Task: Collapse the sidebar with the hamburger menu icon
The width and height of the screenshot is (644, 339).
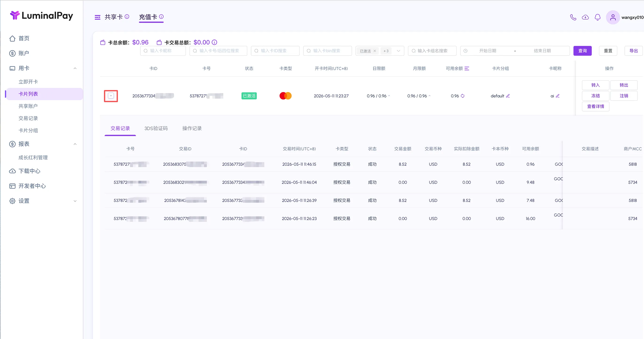Action: pos(97,17)
